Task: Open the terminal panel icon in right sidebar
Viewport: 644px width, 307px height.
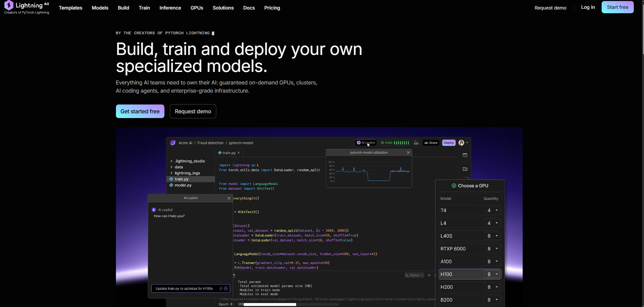Action: pyautogui.click(x=465, y=155)
